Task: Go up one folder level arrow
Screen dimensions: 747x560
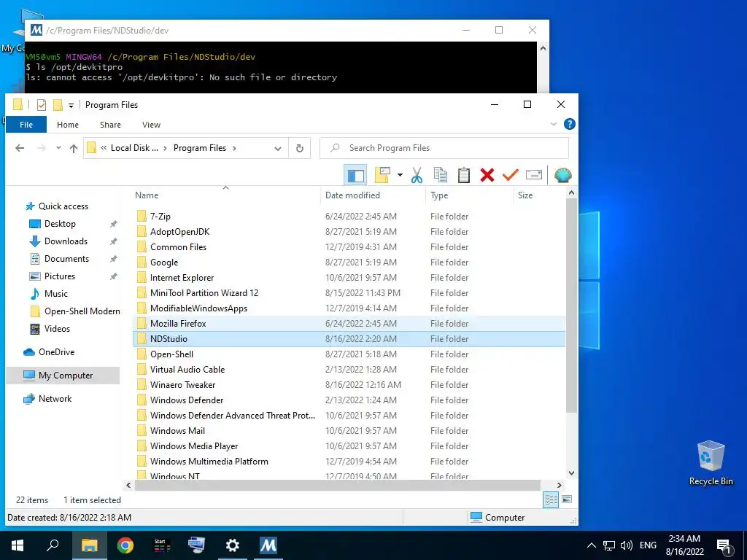Action: (74, 148)
